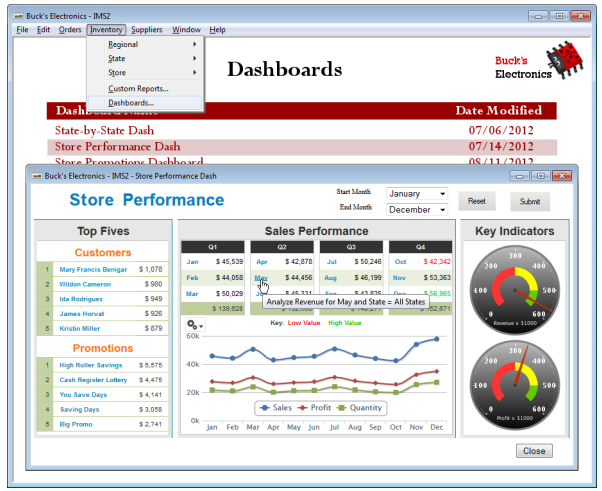This screenshot has height=491, width=602.
Task: Click the Apr month link
Action: 261,262
